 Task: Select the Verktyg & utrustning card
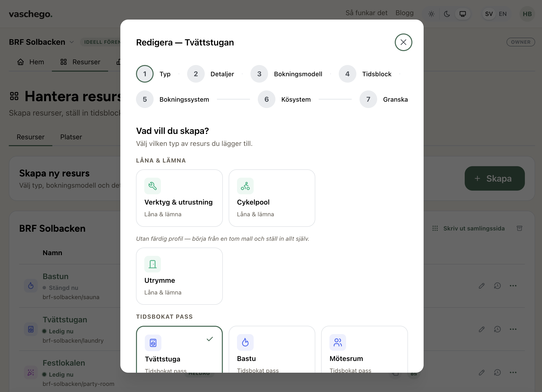179,198
